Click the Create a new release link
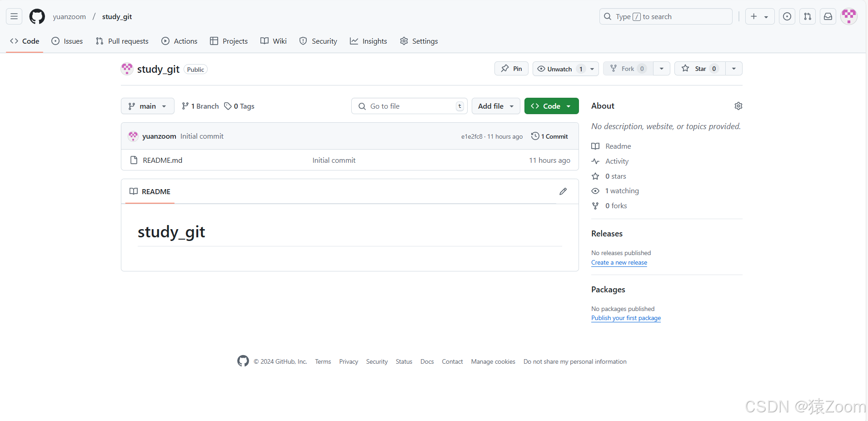The height and width of the screenshot is (421, 868). [x=619, y=262]
